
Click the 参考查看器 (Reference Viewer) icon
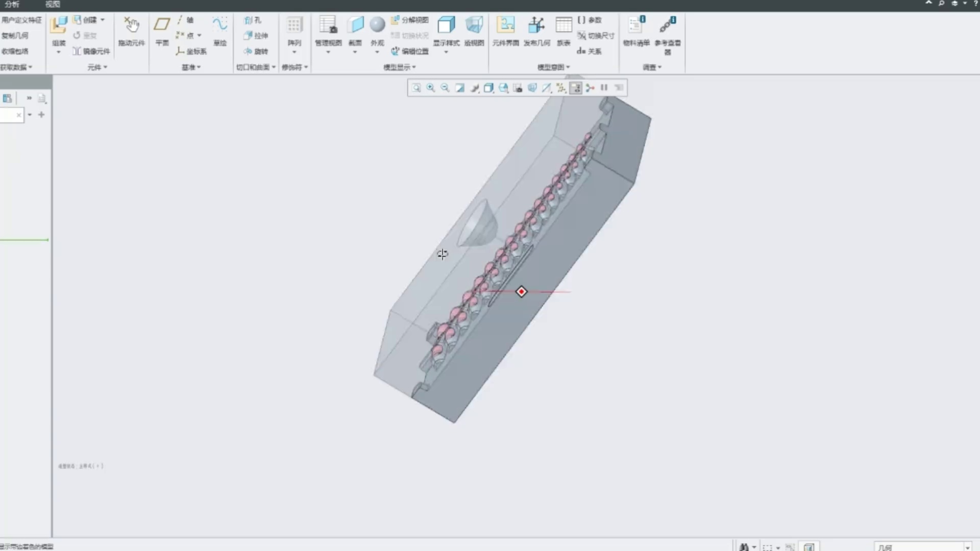[x=667, y=26]
